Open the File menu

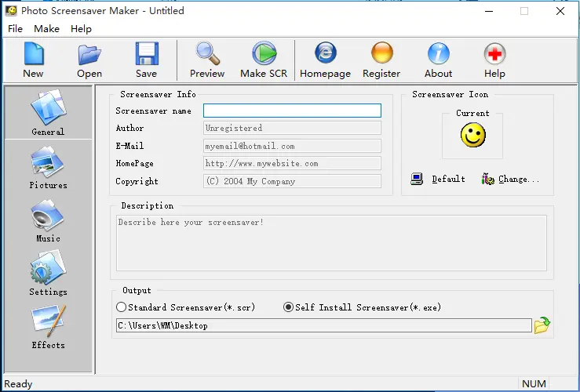(15, 29)
